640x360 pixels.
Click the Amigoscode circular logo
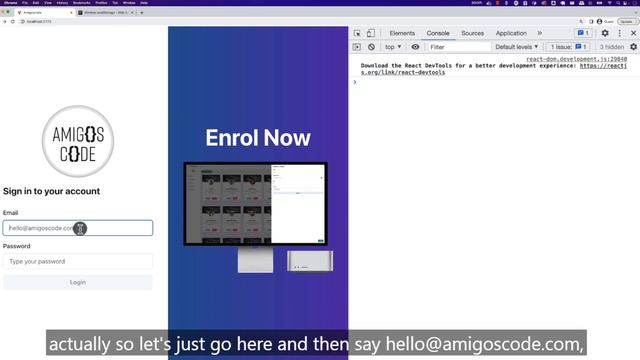click(78, 141)
